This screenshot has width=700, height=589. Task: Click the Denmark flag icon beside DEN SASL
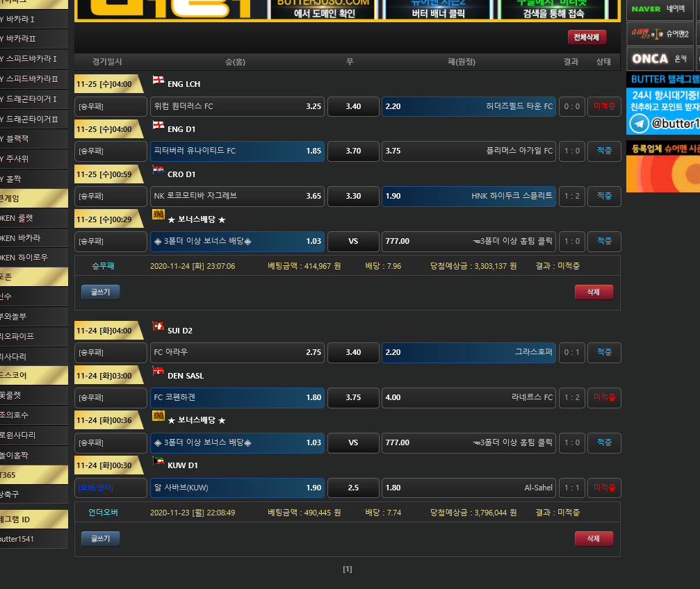[158, 372]
